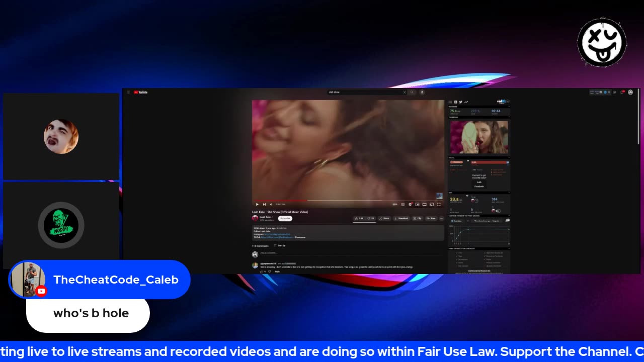Collapse the Video Optimization Checklist section
Image resolution: width=644 pixels, height=362 pixels.
509,248
